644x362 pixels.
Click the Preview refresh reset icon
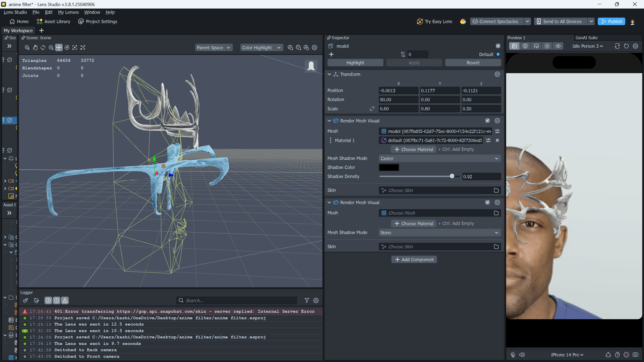pos(626,46)
